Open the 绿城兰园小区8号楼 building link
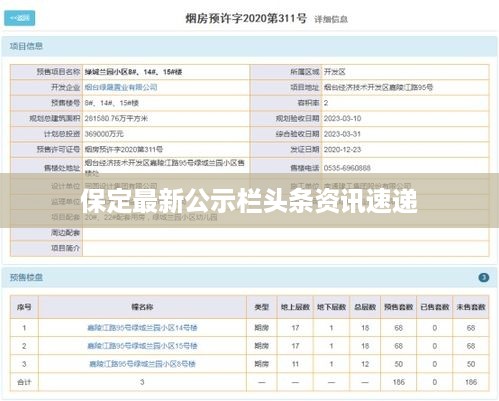 pos(142,364)
